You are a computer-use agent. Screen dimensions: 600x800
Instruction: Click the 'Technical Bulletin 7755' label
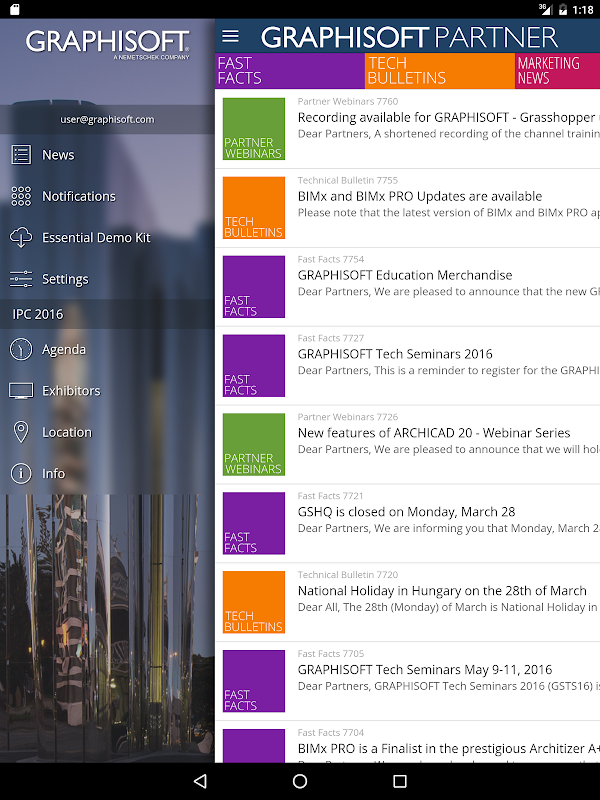point(348,180)
